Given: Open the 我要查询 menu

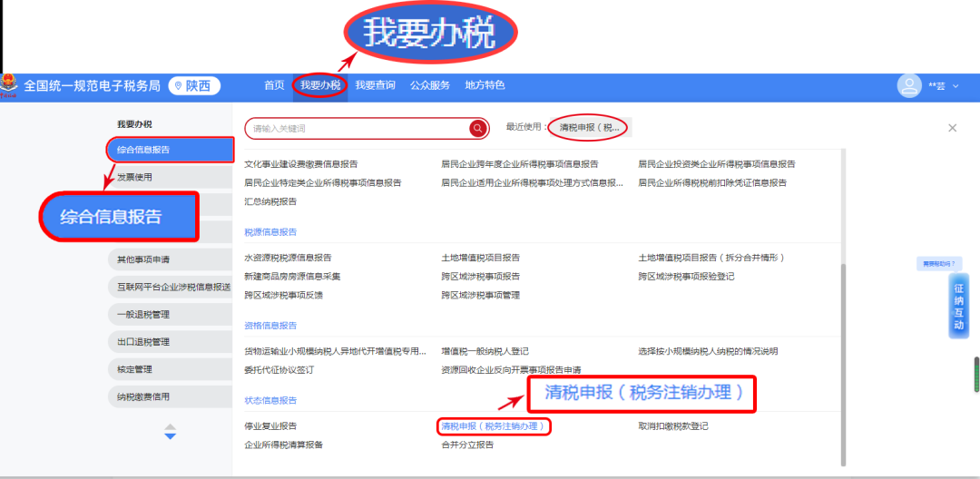Looking at the screenshot, I should click(375, 85).
